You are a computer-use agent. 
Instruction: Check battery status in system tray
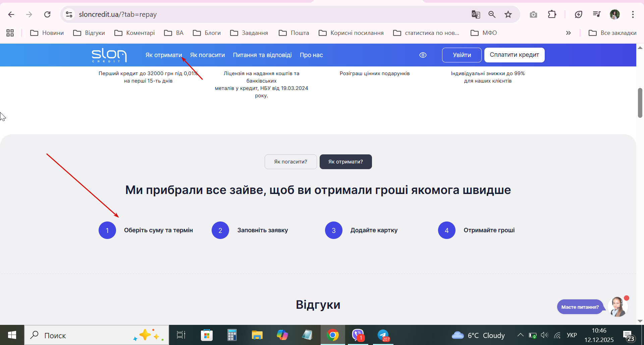pos(532,335)
